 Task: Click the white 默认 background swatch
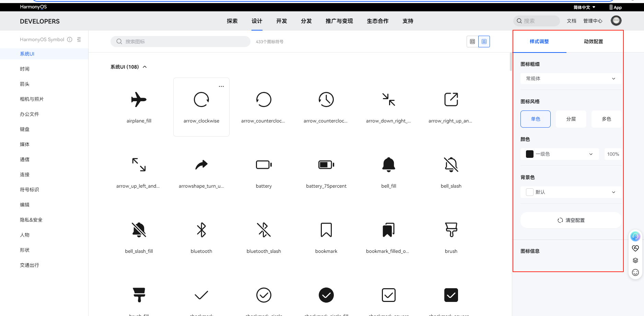pyautogui.click(x=530, y=192)
